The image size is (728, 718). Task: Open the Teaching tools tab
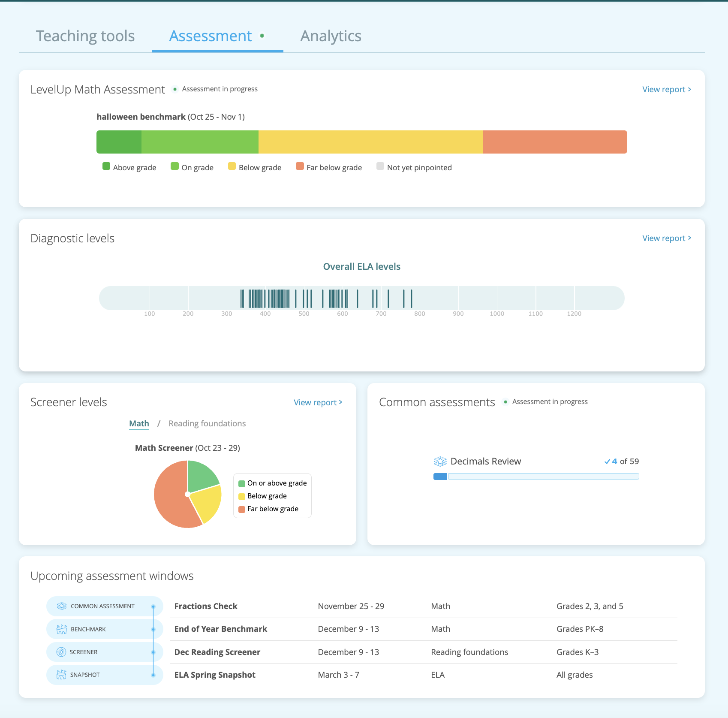85,36
